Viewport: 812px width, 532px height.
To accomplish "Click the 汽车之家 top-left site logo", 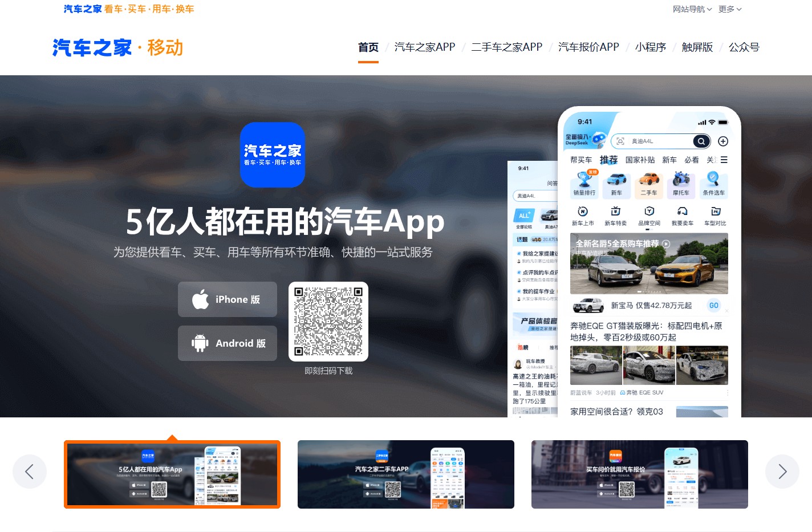I will coord(83,9).
